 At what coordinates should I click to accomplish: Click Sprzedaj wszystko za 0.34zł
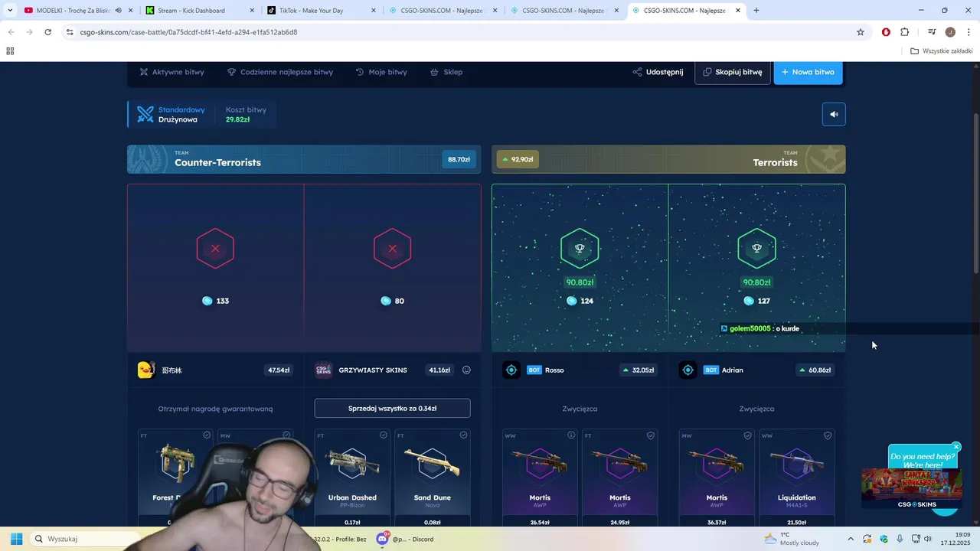coord(392,408)
